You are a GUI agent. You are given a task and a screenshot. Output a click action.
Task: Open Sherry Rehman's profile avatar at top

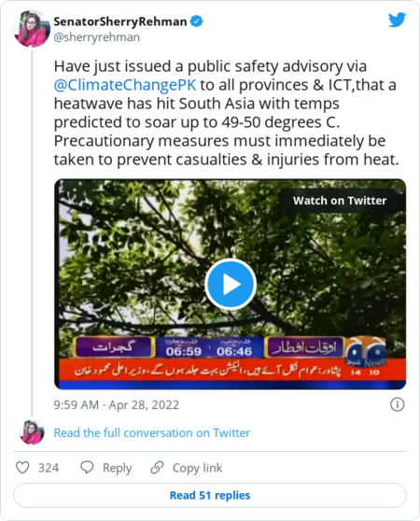tap(32, 29)
